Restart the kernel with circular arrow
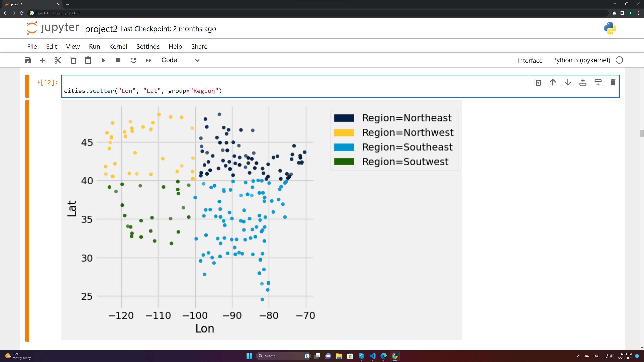644x362 pixels. (133, 60)
